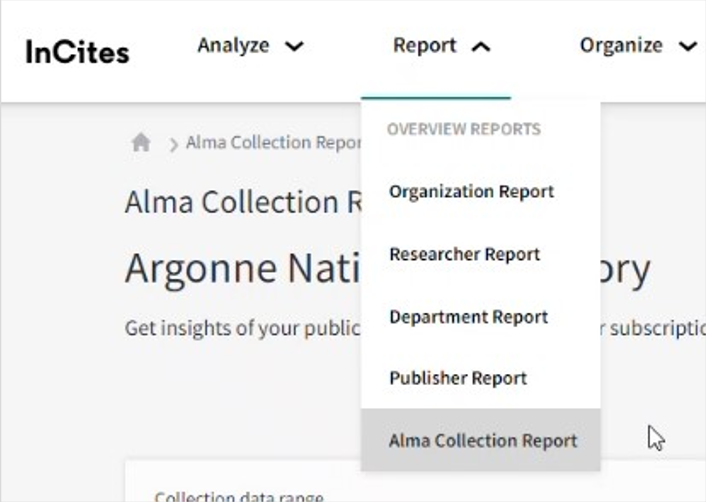Select Organization Report

[480, 192]
